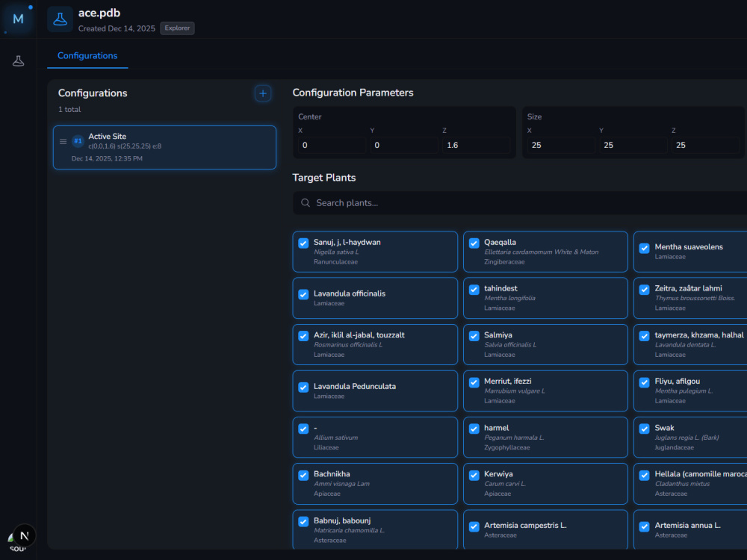This screenshot has width=747, height=560.
Task: Click the 'Rosmarinus officinalis L' text
Action: coord(348,345)
